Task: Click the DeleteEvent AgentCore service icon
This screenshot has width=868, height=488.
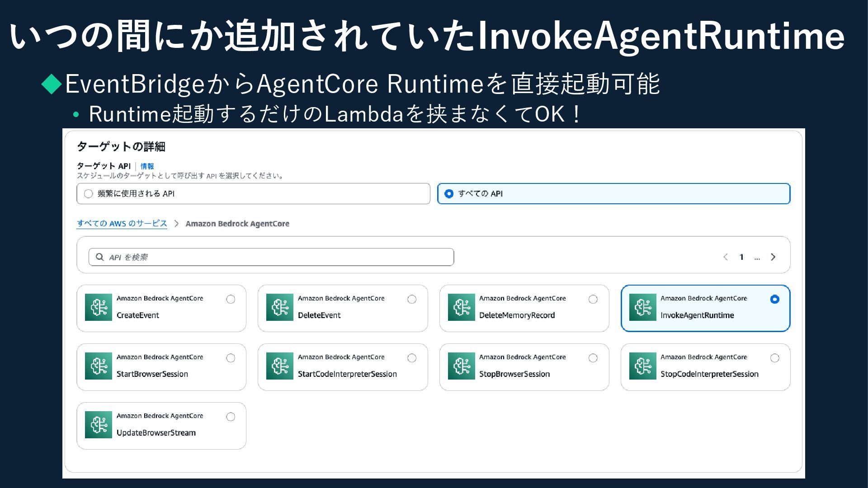Action: (x=279, y=307)
